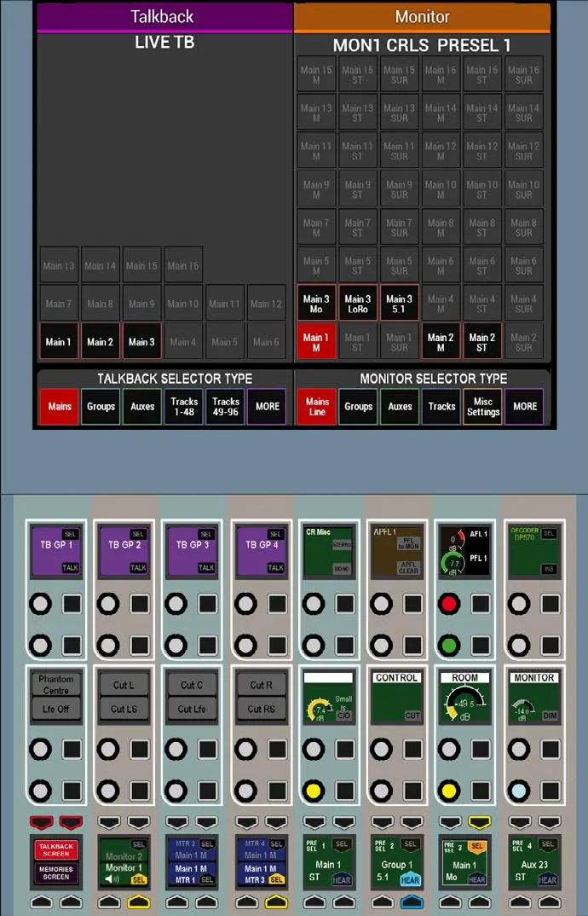Click SEL next to MTR 1
588x916 pixels.
(207, 879)
